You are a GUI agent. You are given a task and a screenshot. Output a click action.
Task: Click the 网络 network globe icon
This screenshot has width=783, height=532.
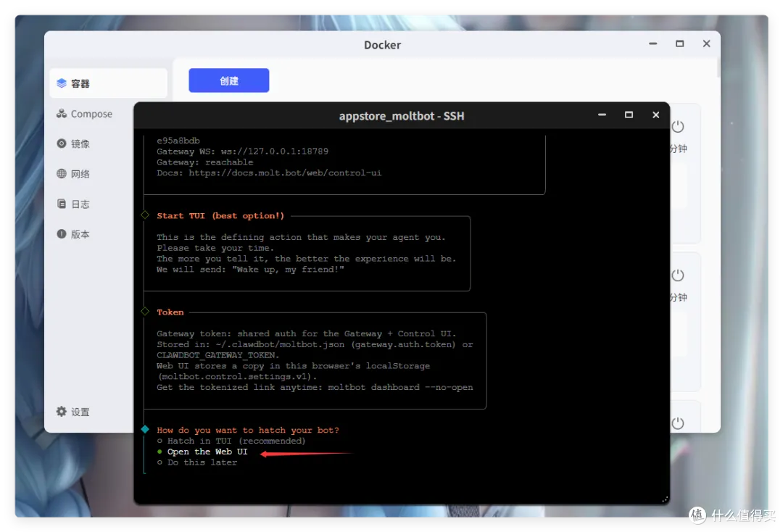[x=62, y=173]
